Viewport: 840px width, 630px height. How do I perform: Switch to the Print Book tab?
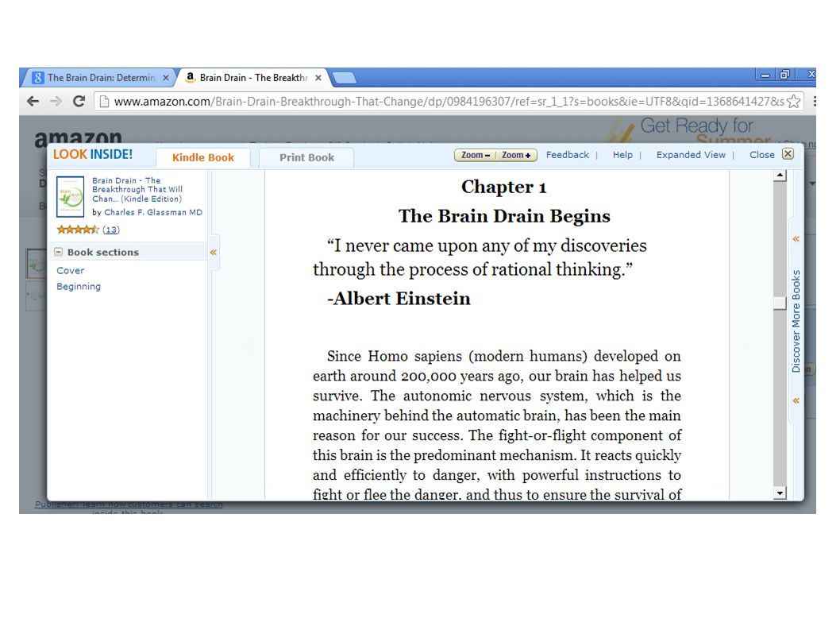[x=306, y=157]
